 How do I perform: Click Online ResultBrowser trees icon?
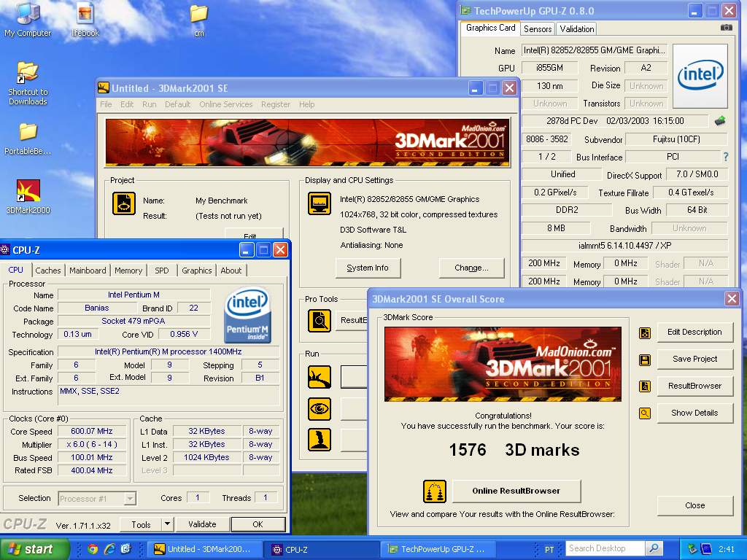[x=435, y=491]
